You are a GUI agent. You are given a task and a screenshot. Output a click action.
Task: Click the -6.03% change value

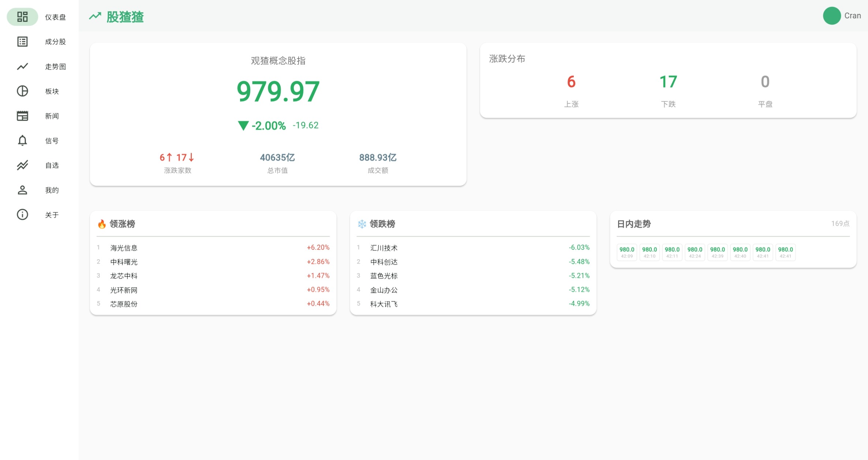click(579, 248)
